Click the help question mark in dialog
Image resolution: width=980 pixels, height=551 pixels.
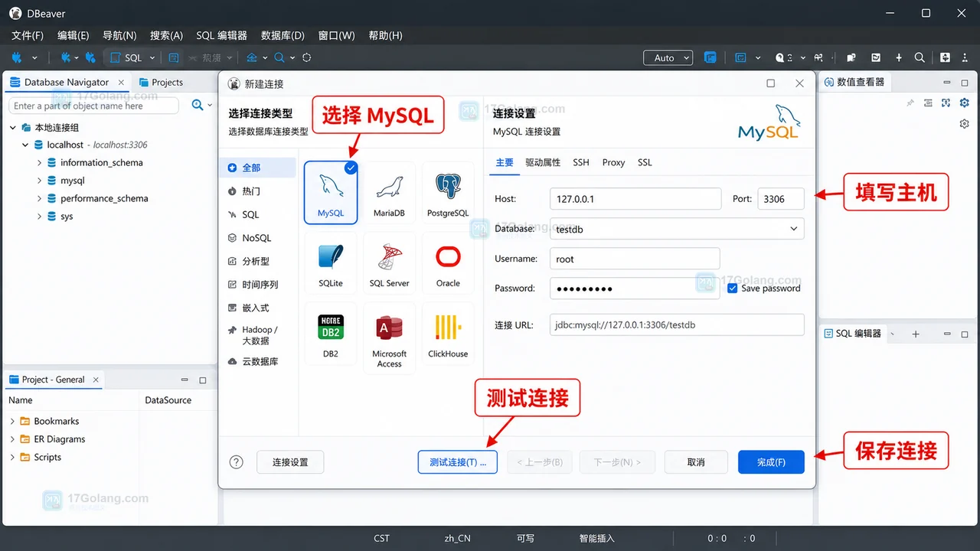click(237, 461)
